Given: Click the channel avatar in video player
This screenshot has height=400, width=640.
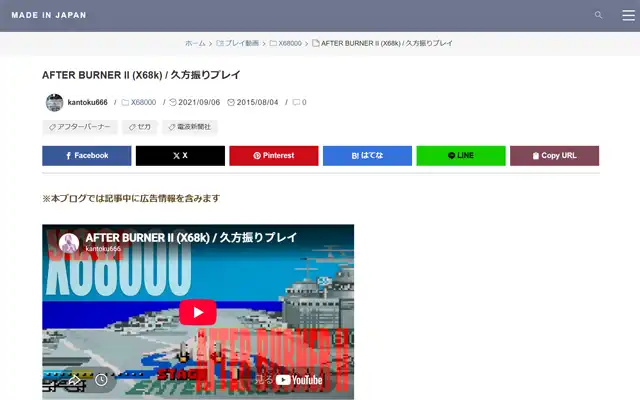Looking at the screenshot, I should (x=69, y=243).
